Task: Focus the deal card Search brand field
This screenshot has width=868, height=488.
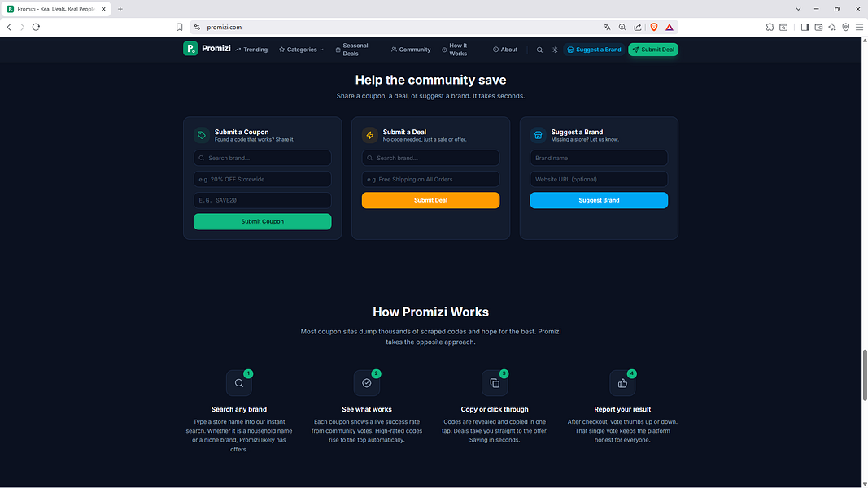Action: 430,159
